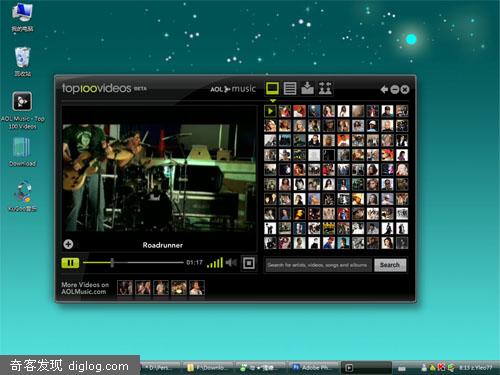Viewport: 500px width, 375px height.
Task: Switch to the video grid view icon
Action: 272,88
